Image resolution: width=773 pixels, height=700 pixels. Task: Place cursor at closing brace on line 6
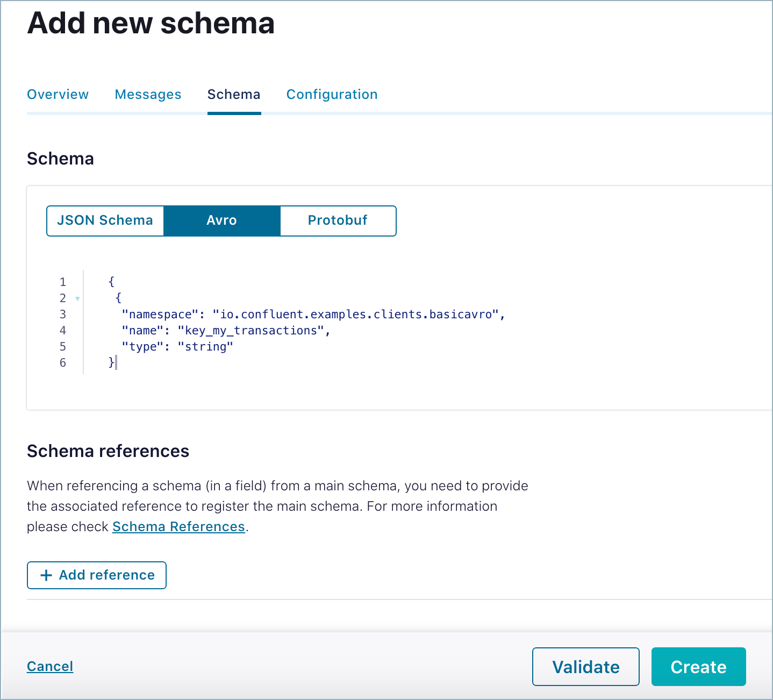[x=111, y=363]
